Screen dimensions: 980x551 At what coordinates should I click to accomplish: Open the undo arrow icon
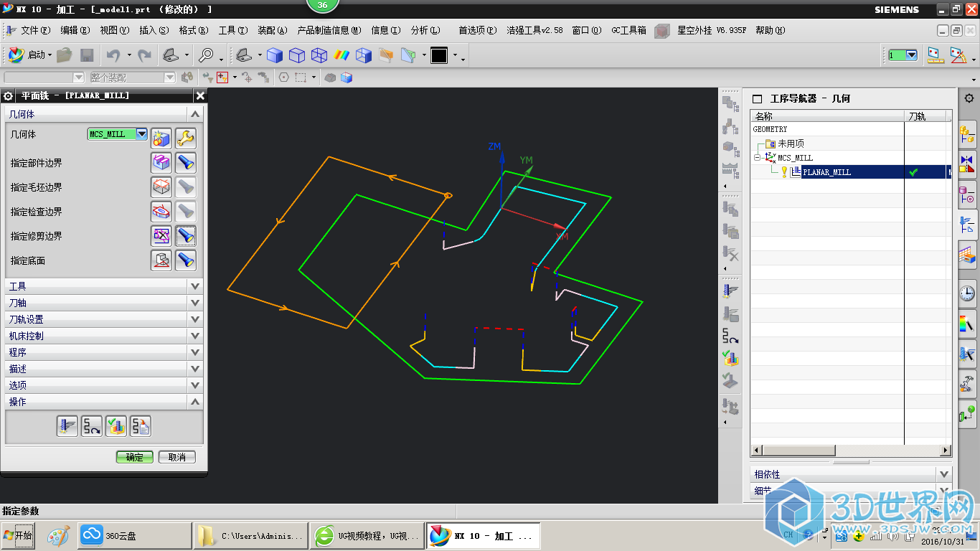113,55
